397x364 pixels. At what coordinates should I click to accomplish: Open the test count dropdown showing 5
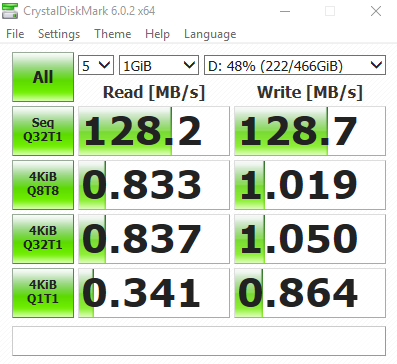(96, 65)
